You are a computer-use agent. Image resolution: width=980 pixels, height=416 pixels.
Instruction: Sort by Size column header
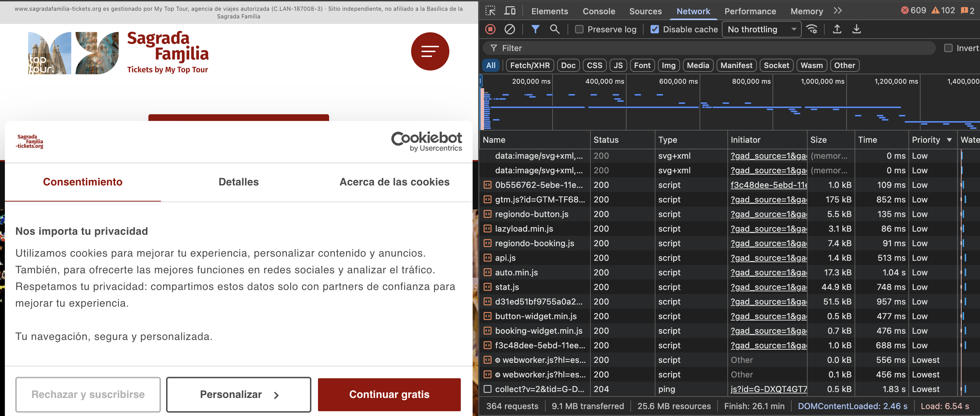point(831,140)
